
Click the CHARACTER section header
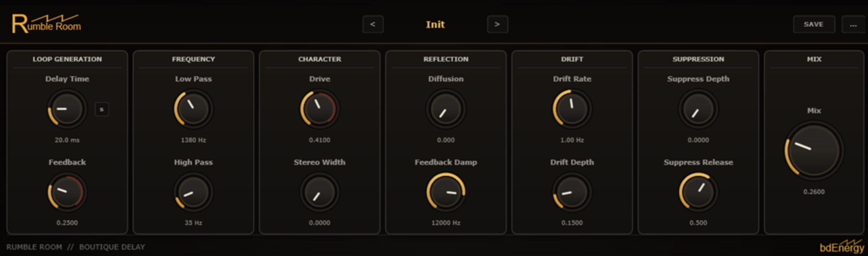pos(320,59)
